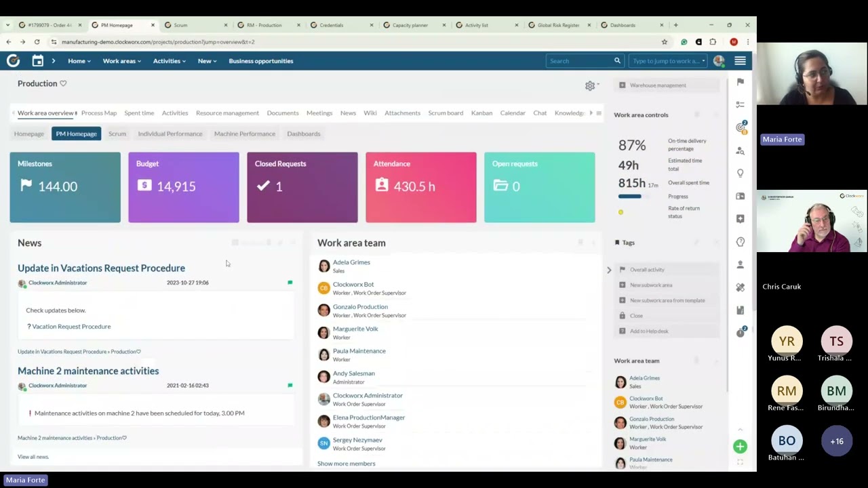The width and height of the screenshot is (868, 488).
Task: Open the question mark help icon
Action: click(741, 242)
